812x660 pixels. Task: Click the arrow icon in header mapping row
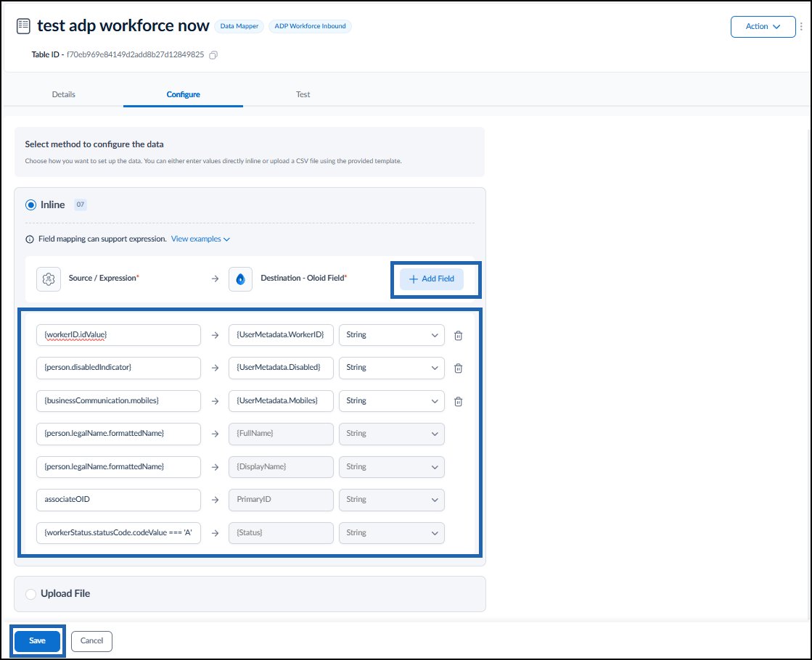click(215, 279)
